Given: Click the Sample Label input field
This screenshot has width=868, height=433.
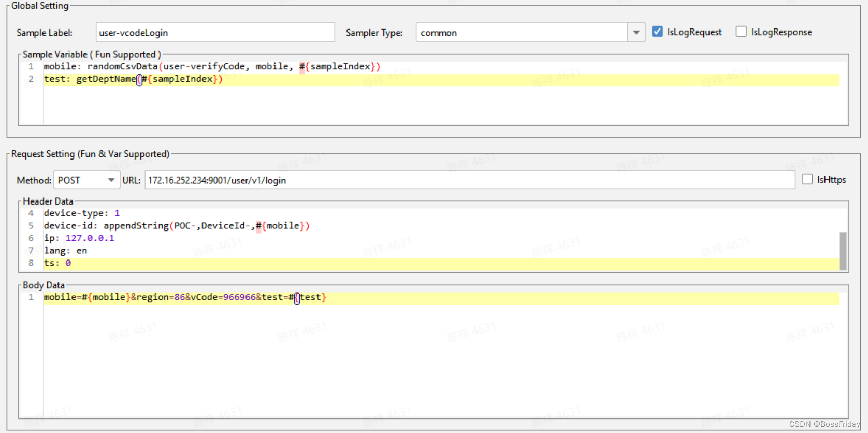Looking at the screenshot, I should [x=215, y=33].
